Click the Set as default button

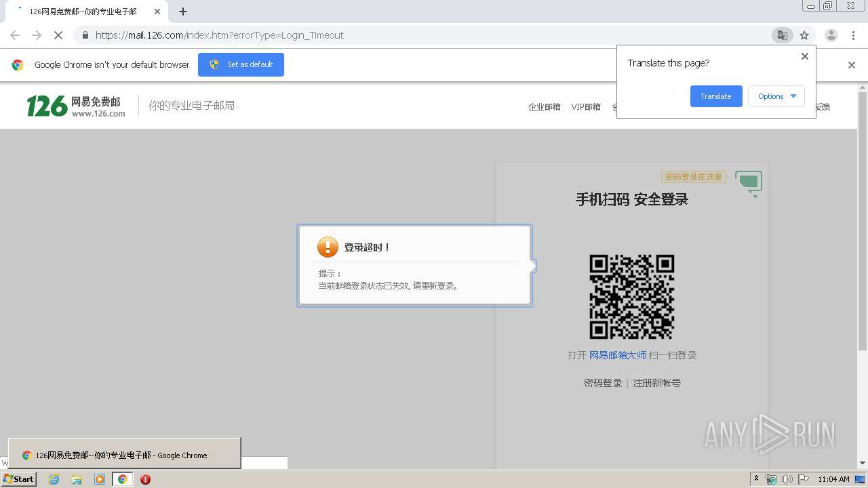[241, 64]
